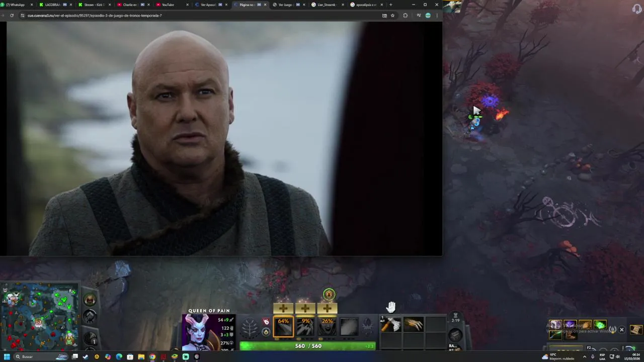The width and height of the screenshot is (644, 362).
Task: Open the Dota 2 taskbar icon
Action: point(164,356)
